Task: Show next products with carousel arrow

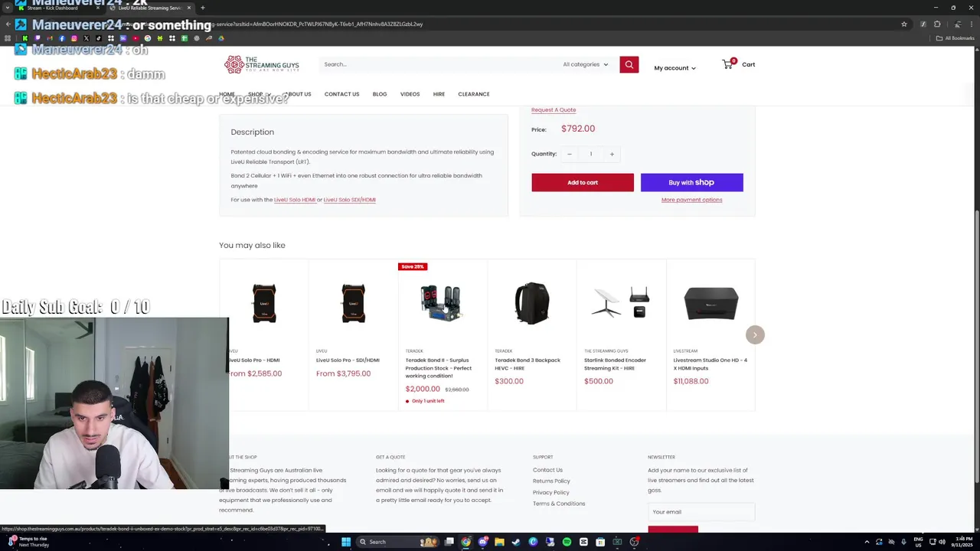Action: pos(755,334)
